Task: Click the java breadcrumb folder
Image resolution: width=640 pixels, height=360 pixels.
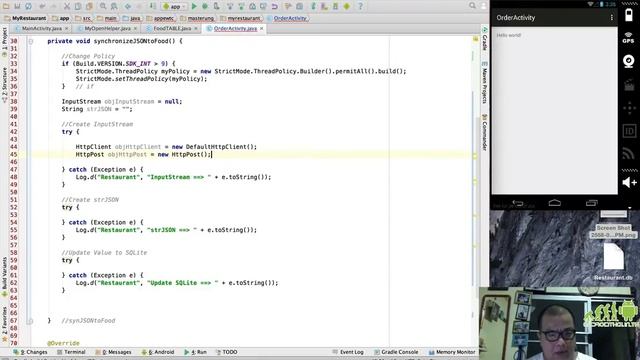Action: coord(131,18)
